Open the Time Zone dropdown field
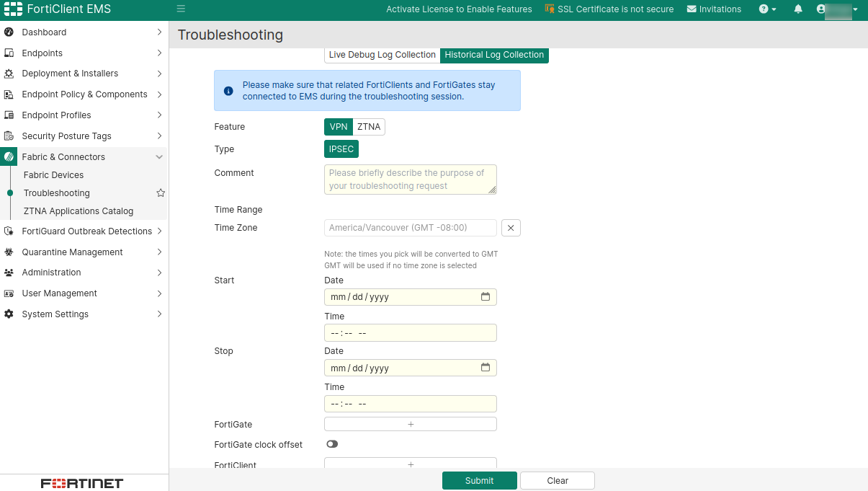The image size is (868, 491). 411,228
